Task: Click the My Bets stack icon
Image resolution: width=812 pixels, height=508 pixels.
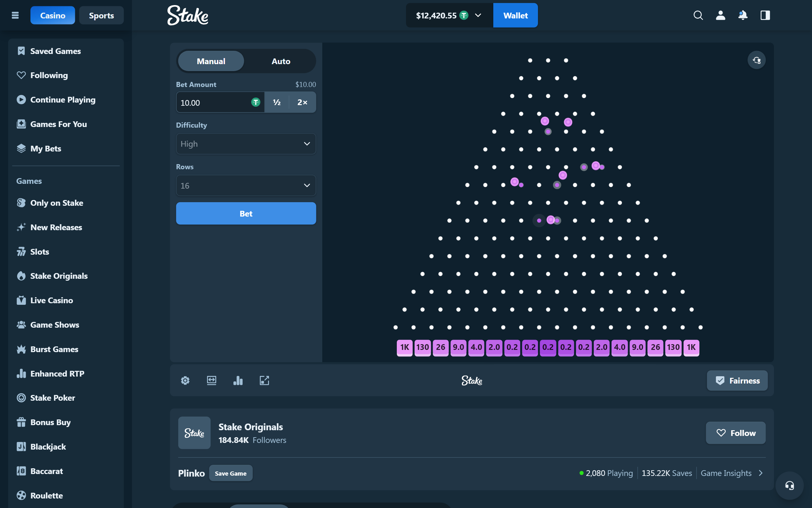Action: 21,149
